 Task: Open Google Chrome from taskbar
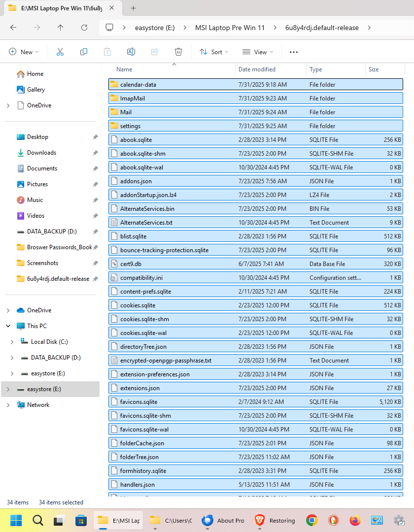click(311, 520)
